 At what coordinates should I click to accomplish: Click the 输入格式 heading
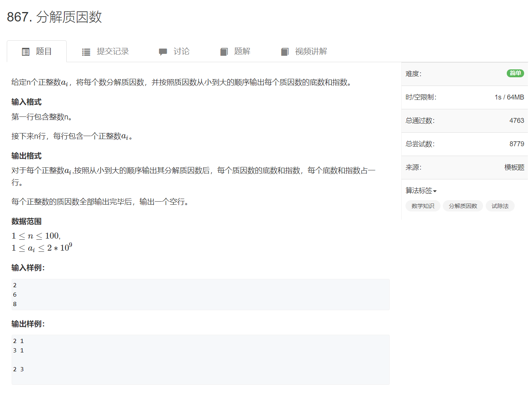tap(26, 102)
